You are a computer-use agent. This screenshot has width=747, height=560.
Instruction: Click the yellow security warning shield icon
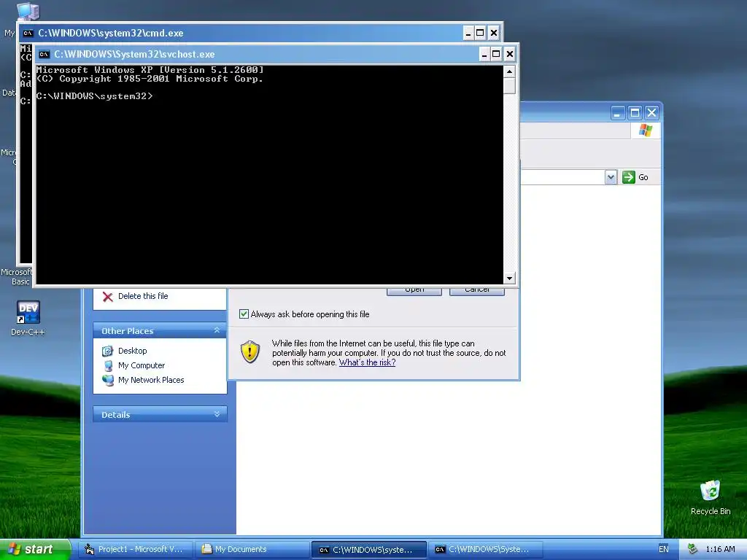point(250,352)
